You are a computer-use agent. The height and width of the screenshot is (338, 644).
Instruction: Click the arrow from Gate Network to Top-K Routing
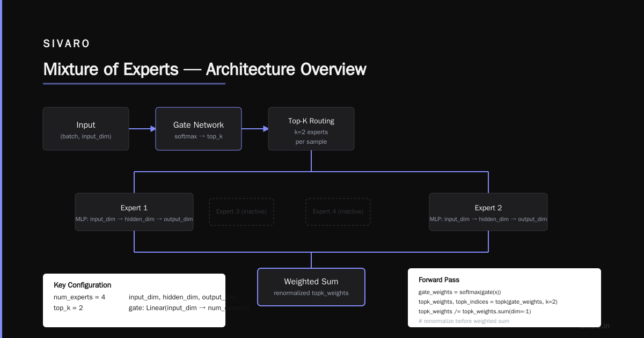tap(255, 129)
